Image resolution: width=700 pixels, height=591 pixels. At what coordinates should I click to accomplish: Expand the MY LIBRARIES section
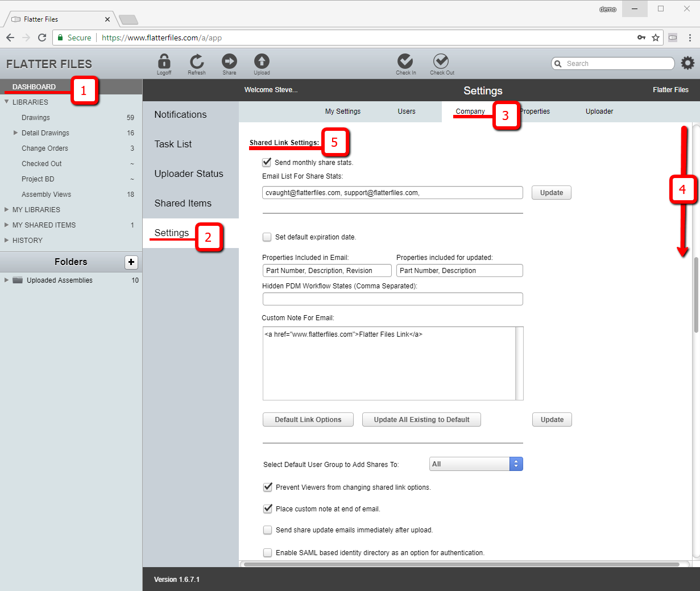click(7, 209)
